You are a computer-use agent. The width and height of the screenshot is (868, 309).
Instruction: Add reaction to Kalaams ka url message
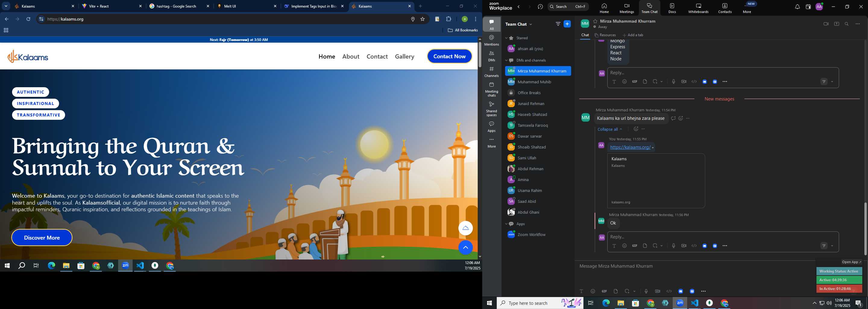point(681,118)
